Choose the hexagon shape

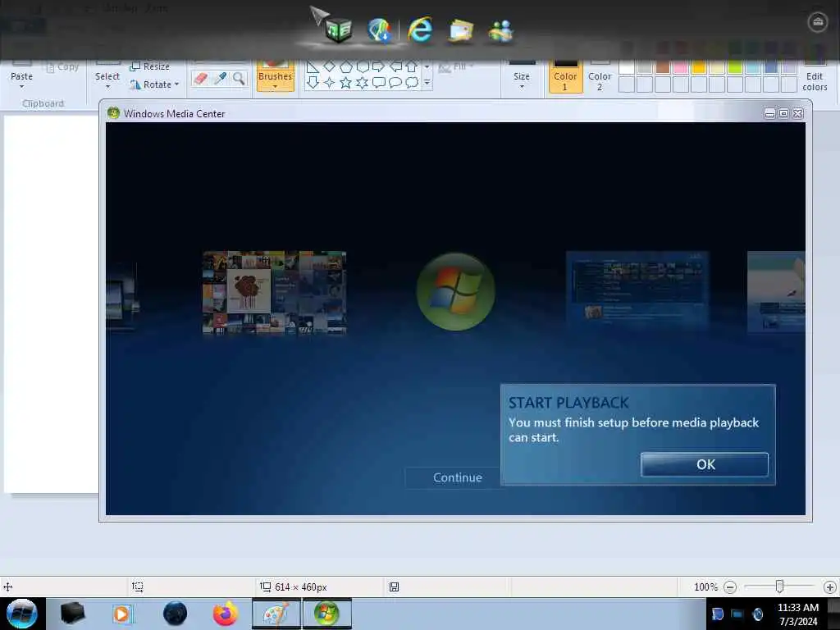pyautogui.click(x=363, y=66)
